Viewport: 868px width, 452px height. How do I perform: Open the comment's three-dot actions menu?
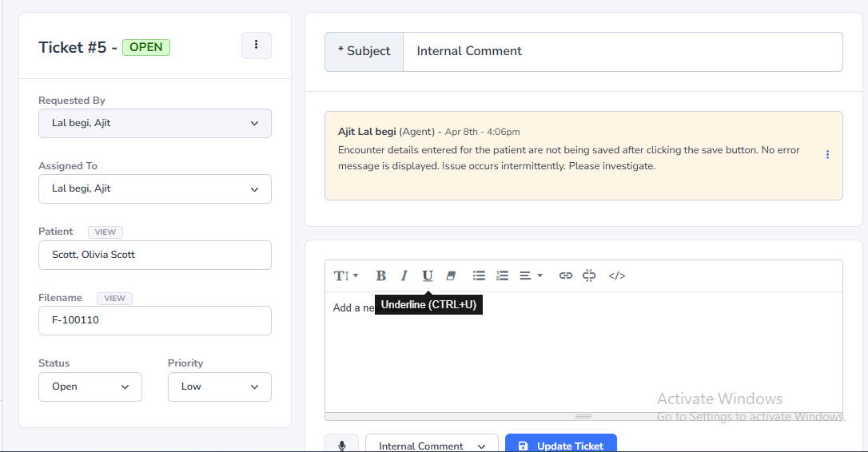[x=827, y=155]
